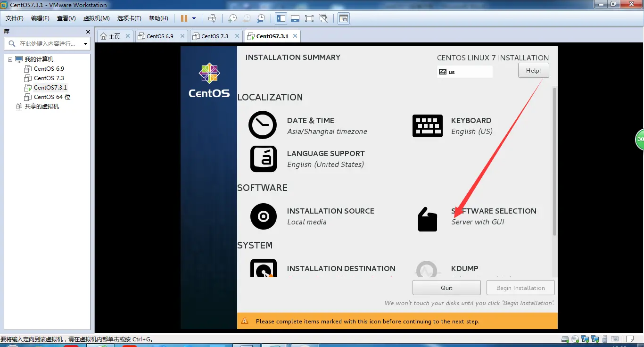Close the 库 library panel
The width and height of the screenshot is (644, 347).
[88, 32]
